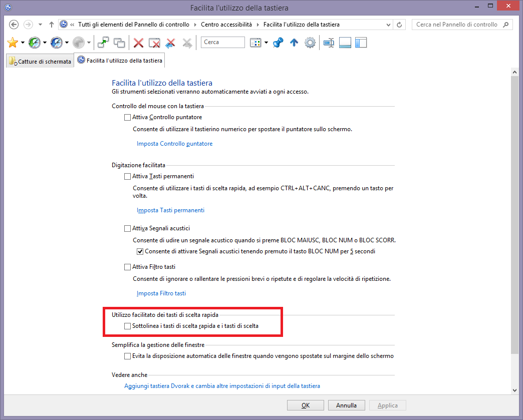
Task: Click the title bar control panel icon
Action: [x=8, y=7]
